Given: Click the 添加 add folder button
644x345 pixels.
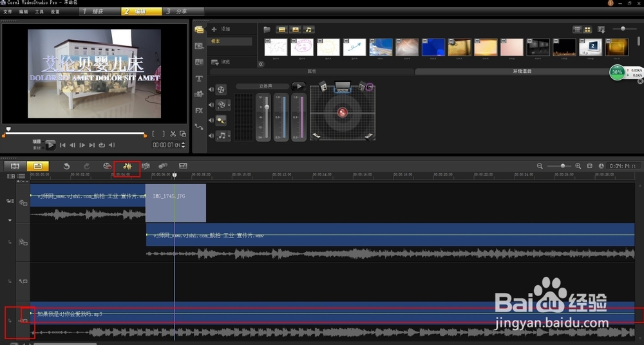Looking at the screenshot, I should click(x=221, y=30).
